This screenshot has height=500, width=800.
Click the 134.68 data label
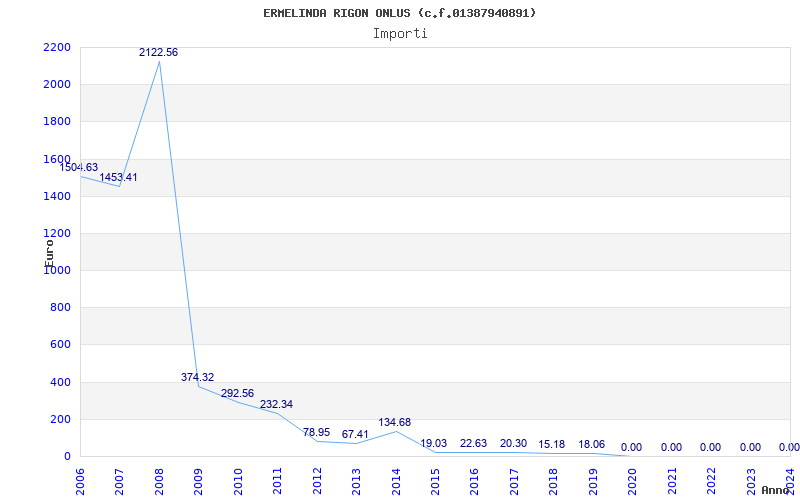pyautogui.click(x=395, y=422)
